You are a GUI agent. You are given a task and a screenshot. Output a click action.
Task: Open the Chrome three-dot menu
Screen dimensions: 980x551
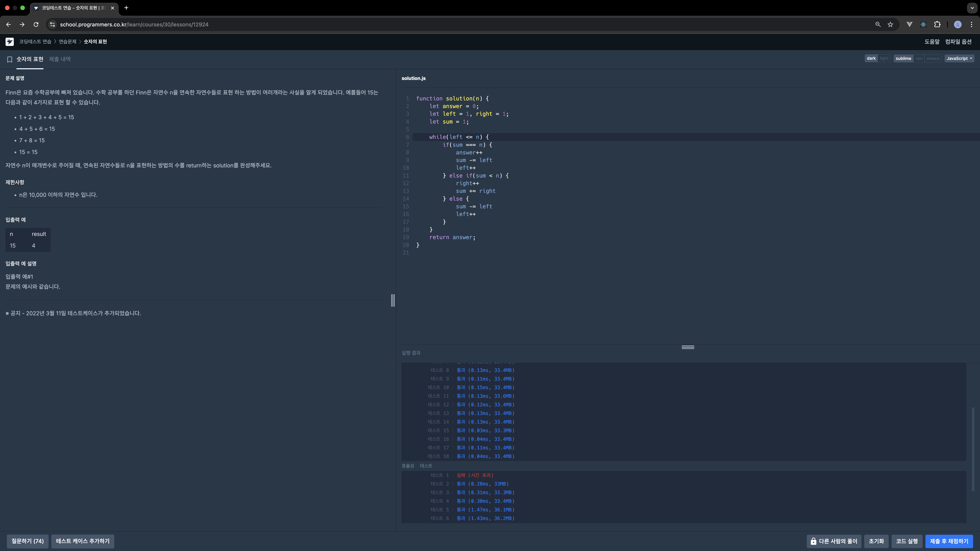click(x=971, y=24)
